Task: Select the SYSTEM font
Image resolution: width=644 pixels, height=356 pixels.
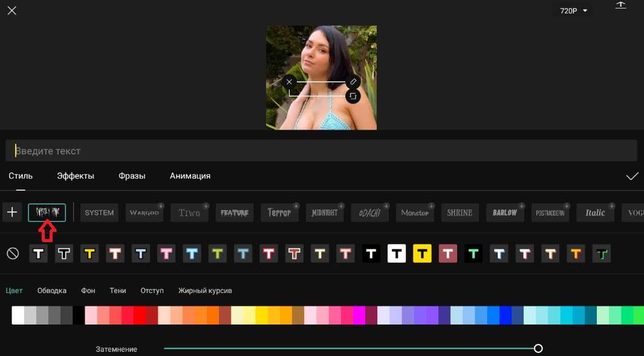Action: (x=99, y=213)
